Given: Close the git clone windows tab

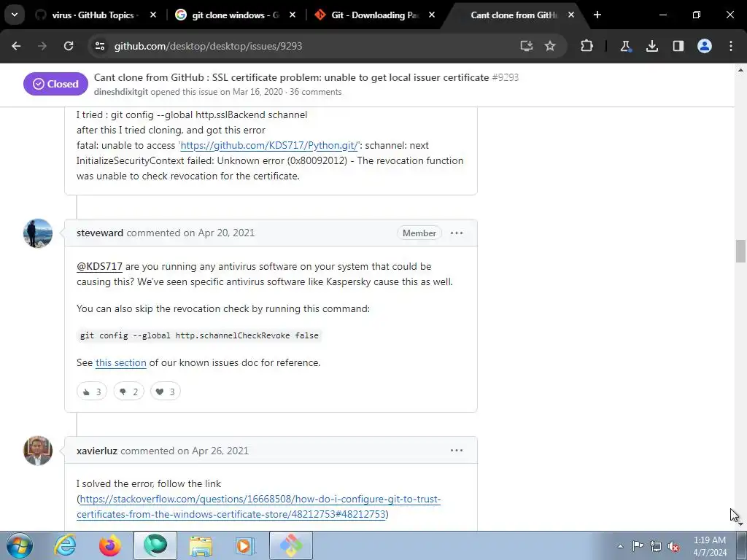Looking at the screenshot, I should (293, 15).
